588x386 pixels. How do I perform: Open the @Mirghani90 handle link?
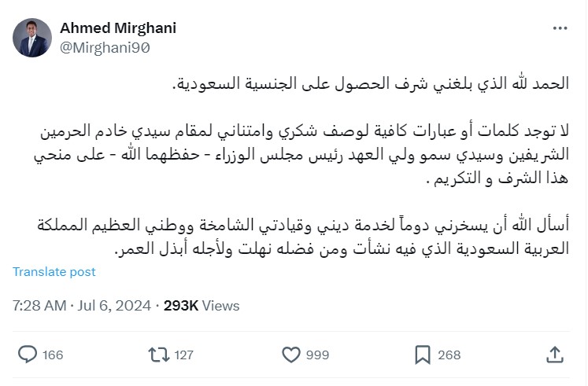(105, 47)
